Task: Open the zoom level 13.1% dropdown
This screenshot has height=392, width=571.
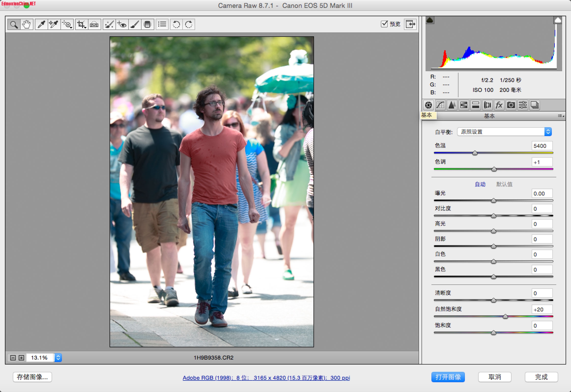Action: click(x=58, y=358)
